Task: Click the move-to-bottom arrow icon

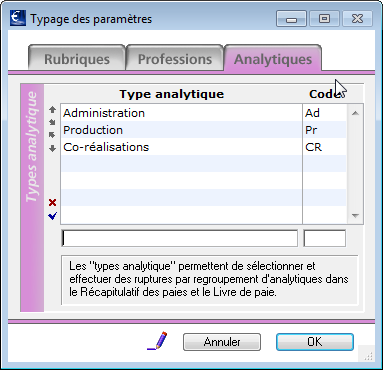Action: point(52,149)
